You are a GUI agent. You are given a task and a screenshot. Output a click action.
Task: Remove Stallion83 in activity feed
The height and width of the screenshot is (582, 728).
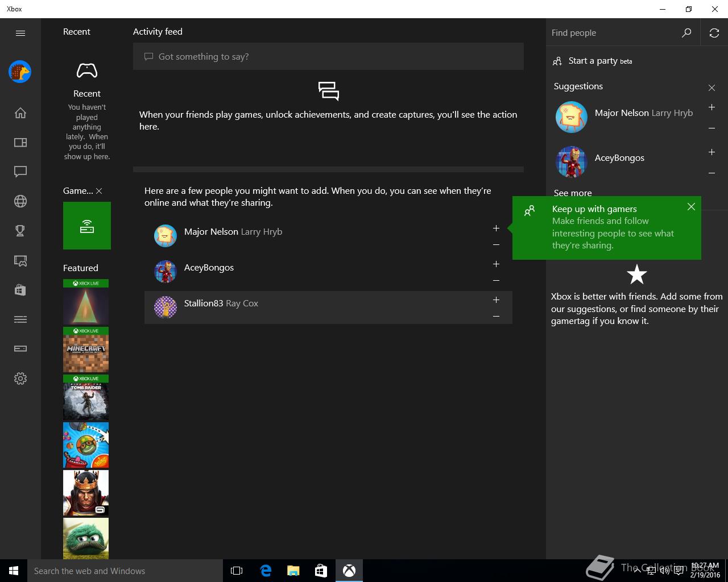(x=496, y=316)
